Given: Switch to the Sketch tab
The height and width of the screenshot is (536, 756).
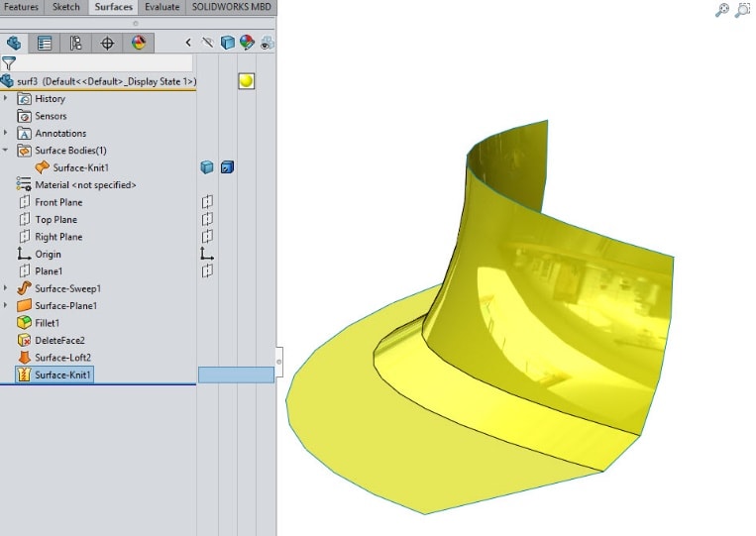Looking at the screenshot, I should tap(66, 7).
